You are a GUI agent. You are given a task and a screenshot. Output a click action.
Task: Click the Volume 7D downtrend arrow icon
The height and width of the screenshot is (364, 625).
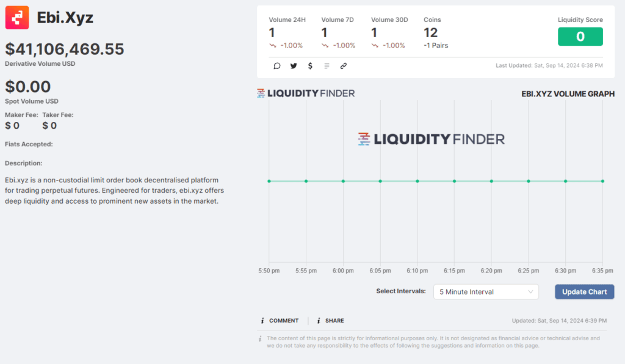[x=325, y=45]
